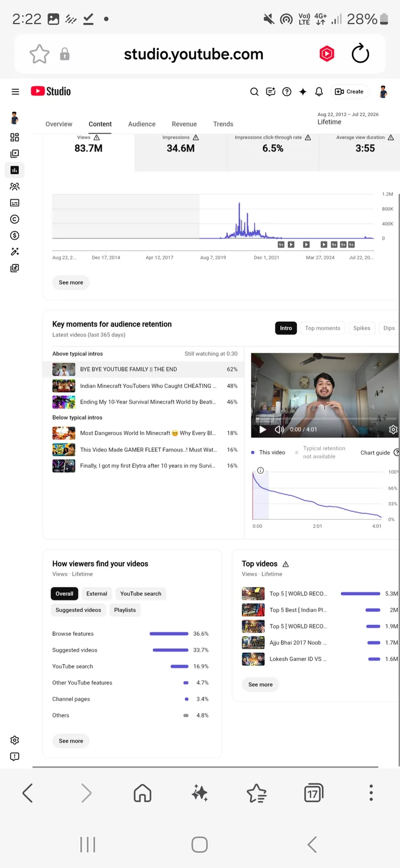Click See more under the views chart
This screenshot has width=400, height=868.
71,283
